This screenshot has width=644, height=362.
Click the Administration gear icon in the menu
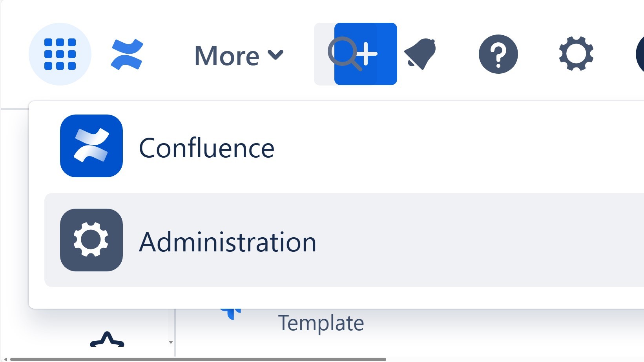click(x=91, y=240)
